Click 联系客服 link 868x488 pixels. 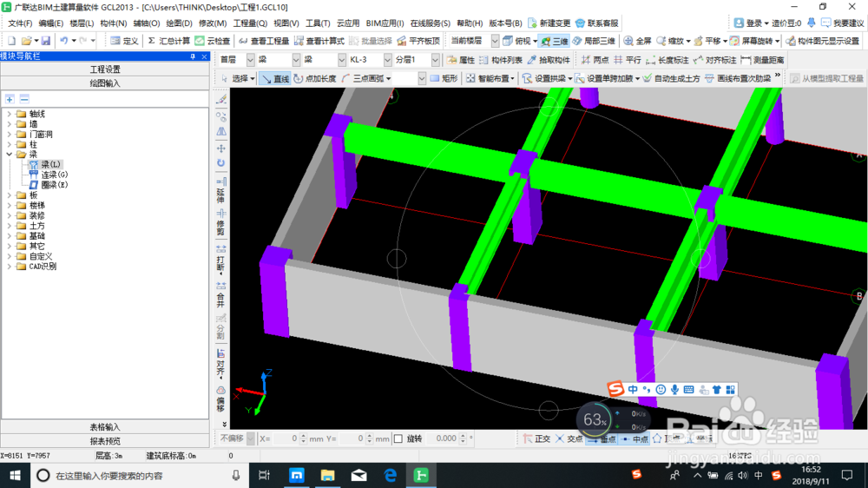coord(597,23)
